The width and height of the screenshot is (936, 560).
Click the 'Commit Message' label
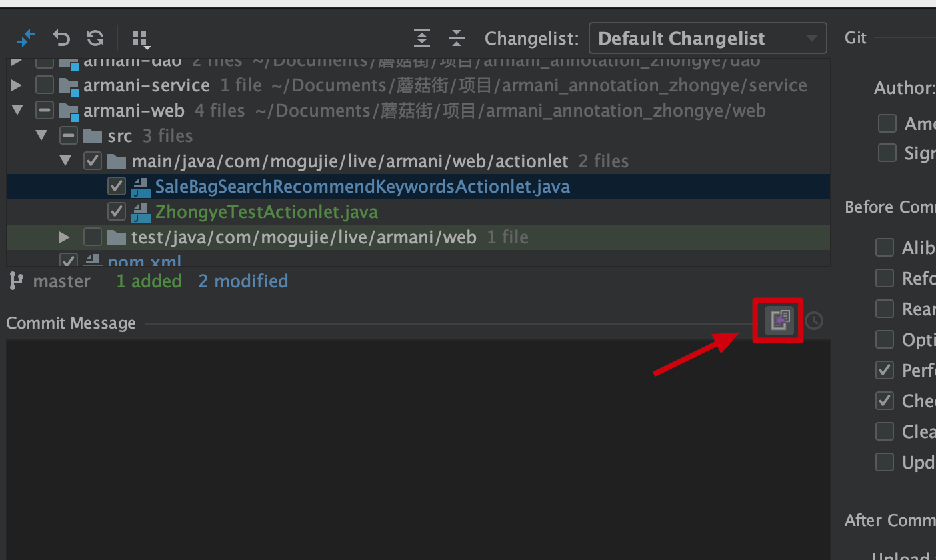[x=71, y=323]
